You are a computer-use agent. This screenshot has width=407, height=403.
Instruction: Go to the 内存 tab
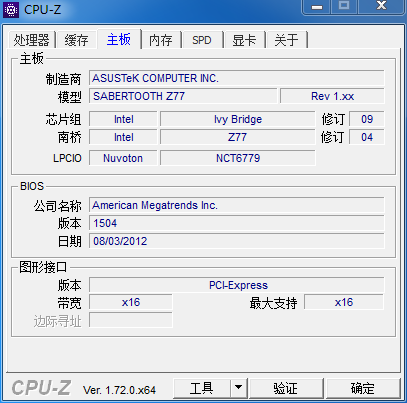(x=161, y=40)
